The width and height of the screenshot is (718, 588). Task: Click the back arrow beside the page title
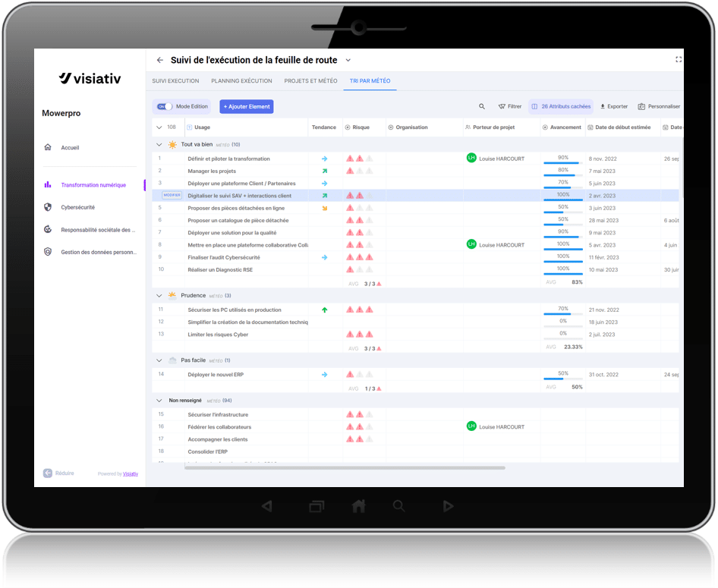[x=160, y=60]
